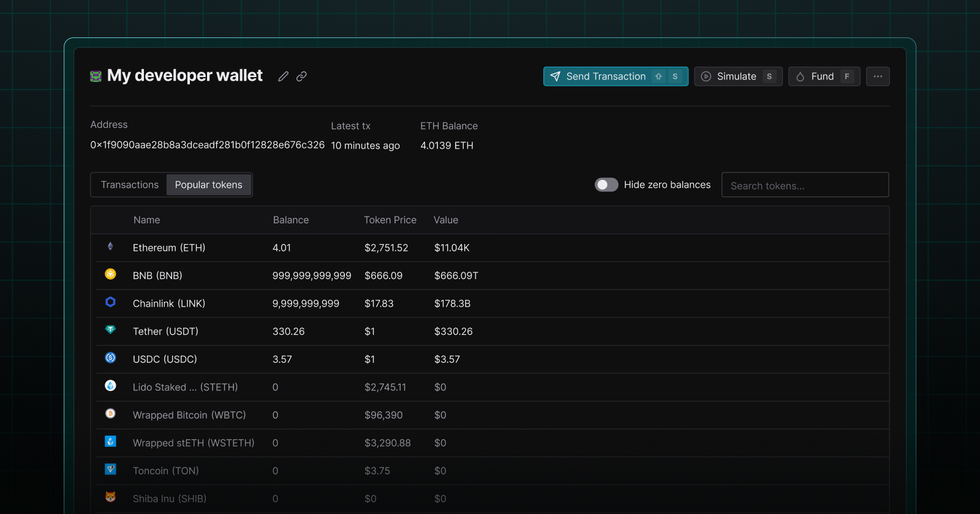Focus the Search tokens input field
Screen dimensions: 980x514
tap(805, 185)
